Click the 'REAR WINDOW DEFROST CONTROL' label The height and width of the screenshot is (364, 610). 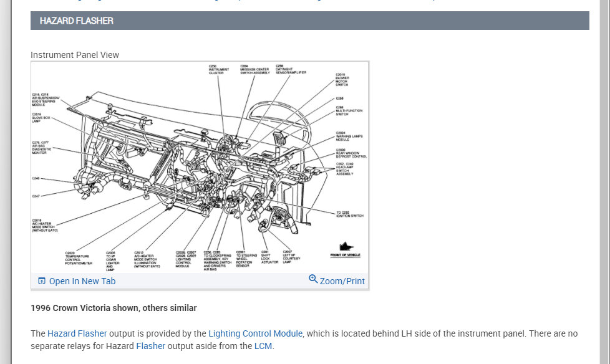click(x=351, y=153)
